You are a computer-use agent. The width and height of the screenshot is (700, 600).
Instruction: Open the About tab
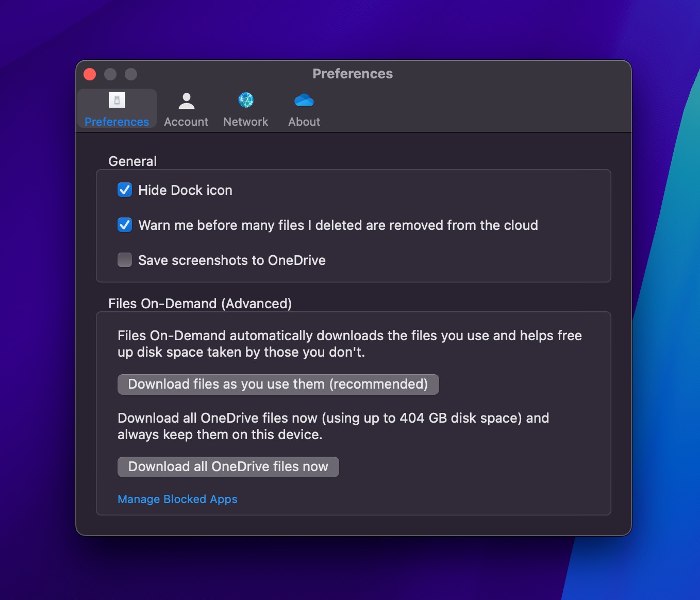point(304,108)
